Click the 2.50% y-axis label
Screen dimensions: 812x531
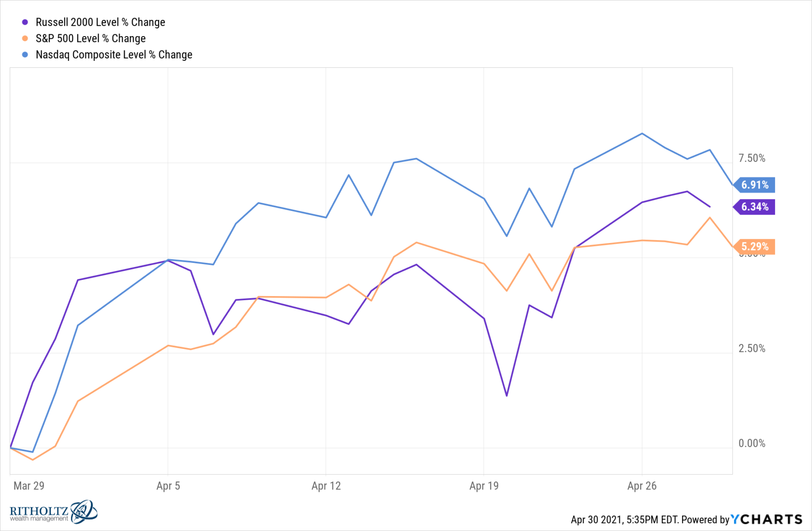(752, 348)
